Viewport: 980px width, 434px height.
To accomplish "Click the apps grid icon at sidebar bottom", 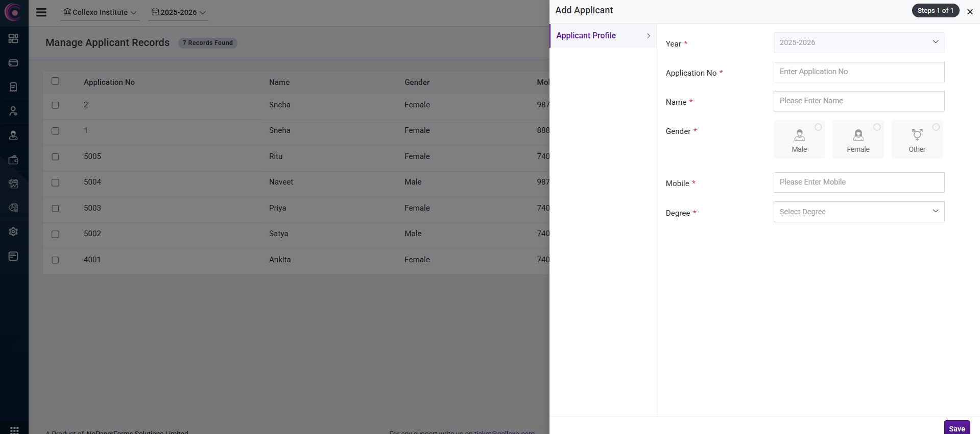I will (14, 429).
